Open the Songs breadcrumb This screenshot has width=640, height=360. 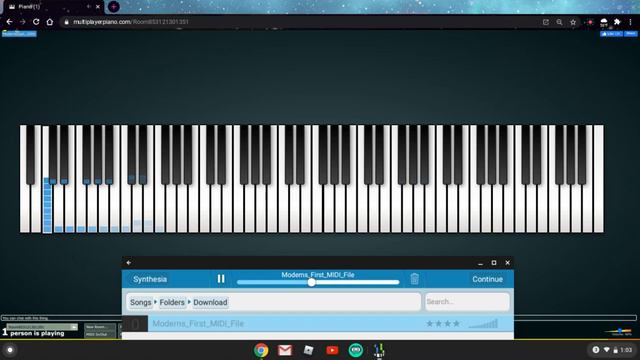click(x=140, y=302)
